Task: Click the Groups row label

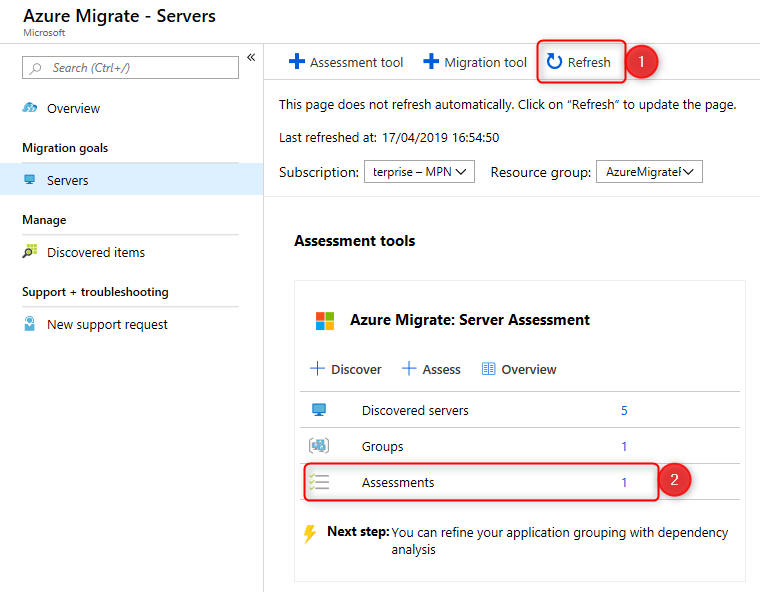Action: pos(382,447)
